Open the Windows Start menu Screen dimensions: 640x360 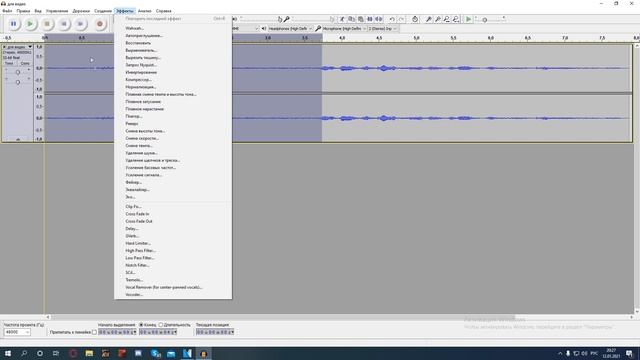pyautogui.click(x=8, y=353)
